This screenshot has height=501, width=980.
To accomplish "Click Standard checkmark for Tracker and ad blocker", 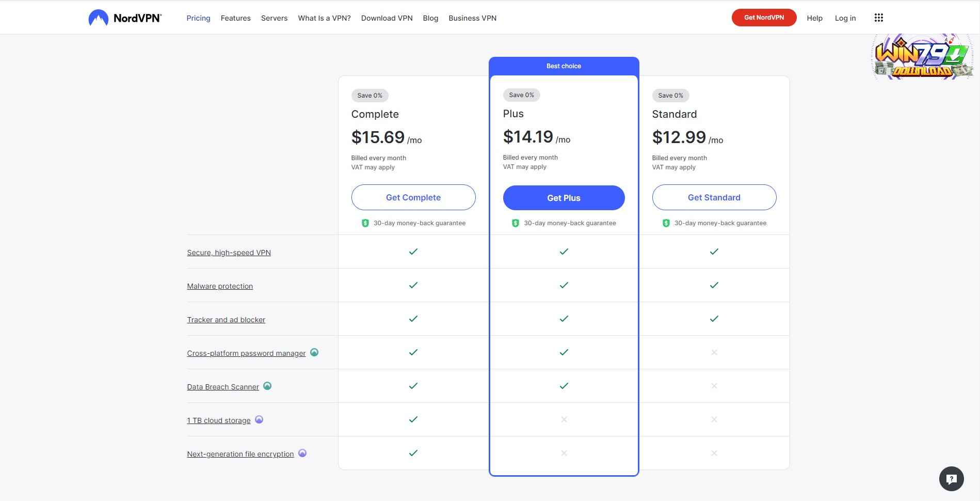I will 714,319.
